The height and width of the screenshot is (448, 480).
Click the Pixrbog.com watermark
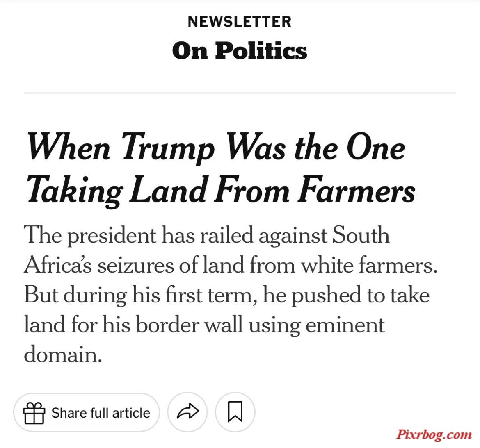coord(434,434)
